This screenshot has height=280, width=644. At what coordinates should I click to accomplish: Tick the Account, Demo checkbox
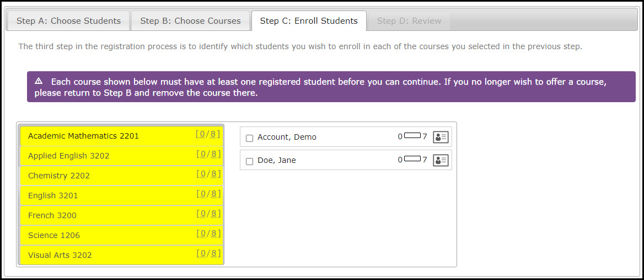coord(249,138)
